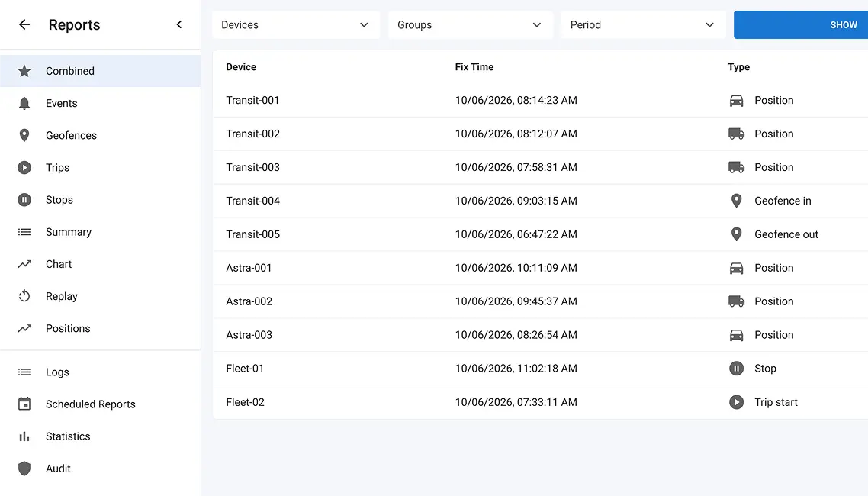Image resolution: width=868 pixels, height=496 pixels.
Task: Select the Astra-003 device cell
Action: (x=249, y=335)
